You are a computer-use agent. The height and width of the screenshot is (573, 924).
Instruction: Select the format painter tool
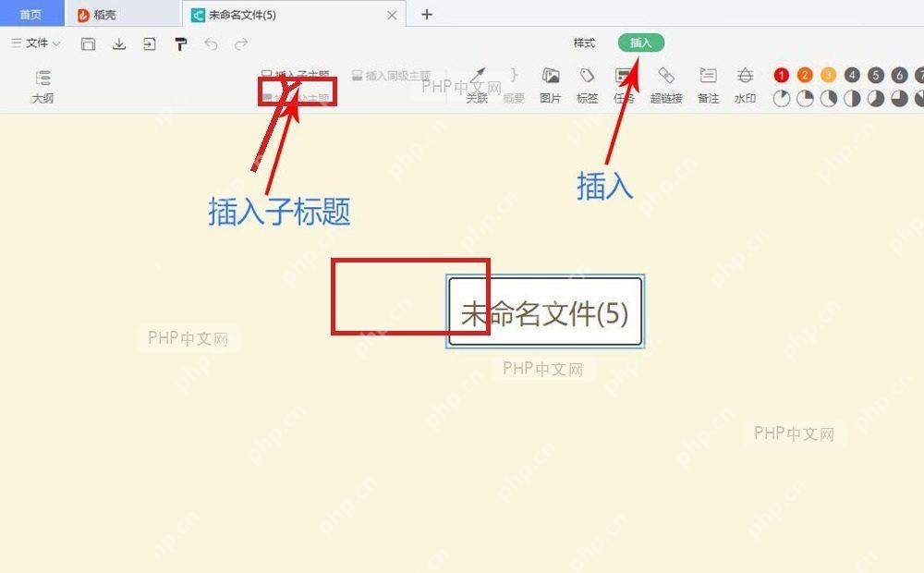[x=180, y=43]
